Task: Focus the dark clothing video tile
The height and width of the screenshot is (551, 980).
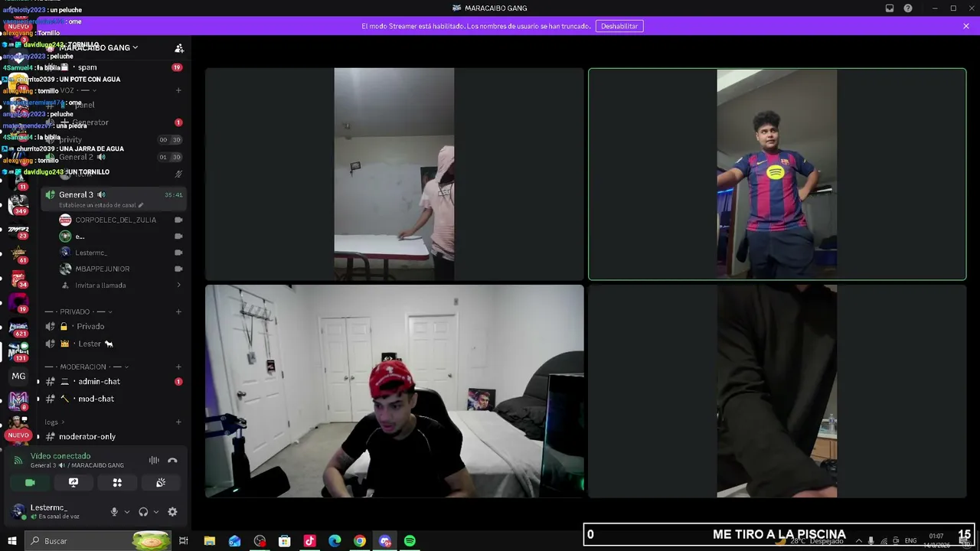Action: click(x=777, y=391)
